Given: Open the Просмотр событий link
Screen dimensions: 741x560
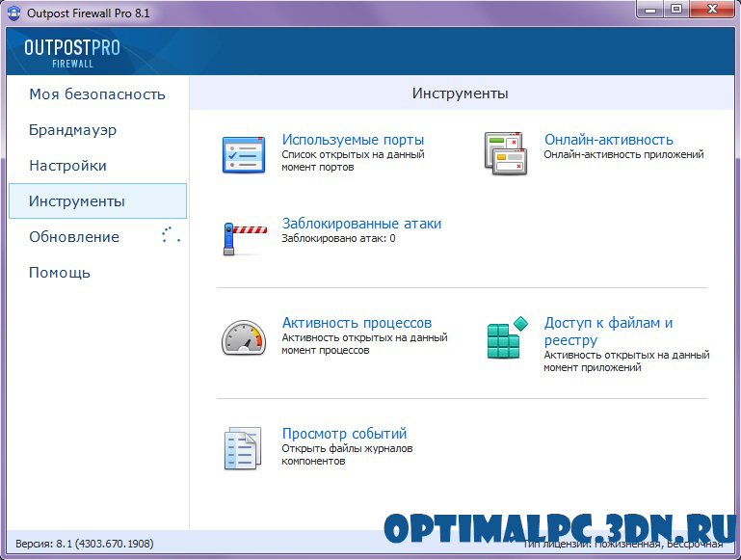Looking at the screenshot, I should point(344,434).
